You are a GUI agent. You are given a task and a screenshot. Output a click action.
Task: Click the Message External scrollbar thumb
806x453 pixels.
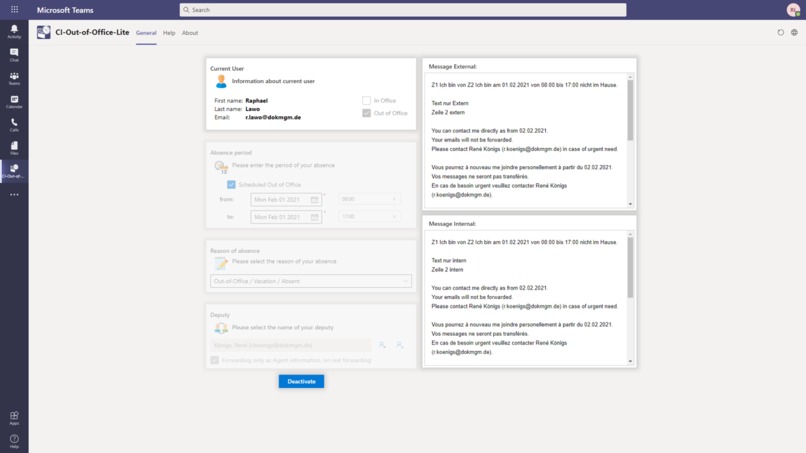click(x=630, y=110)
